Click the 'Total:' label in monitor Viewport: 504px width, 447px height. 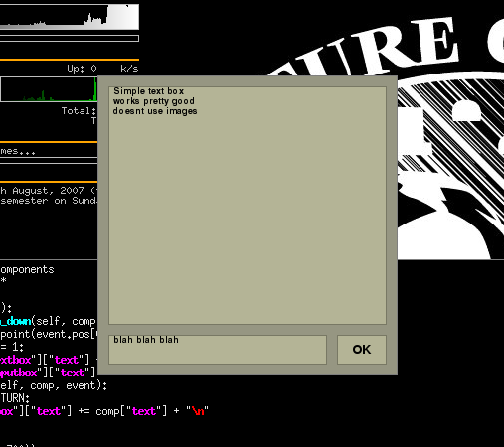79,111
